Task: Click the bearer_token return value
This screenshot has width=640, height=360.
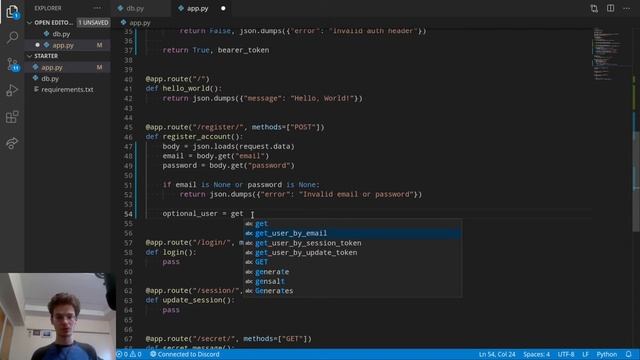Action: [243, 50]
